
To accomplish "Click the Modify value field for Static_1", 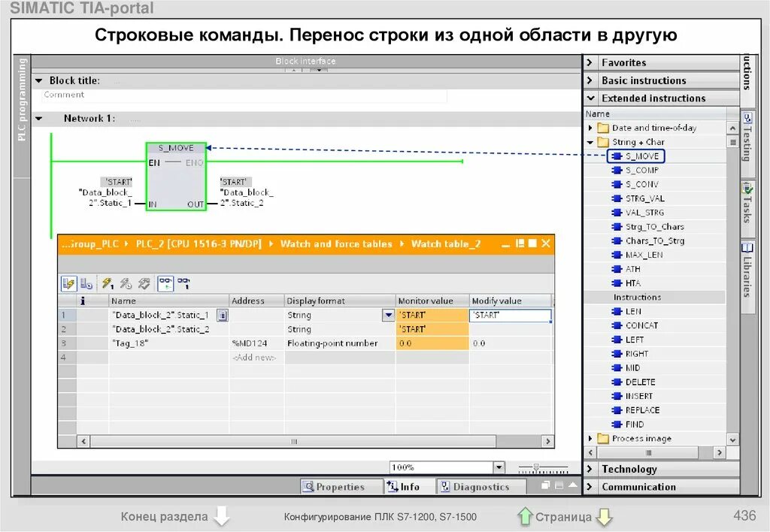I will coord(511,316).
